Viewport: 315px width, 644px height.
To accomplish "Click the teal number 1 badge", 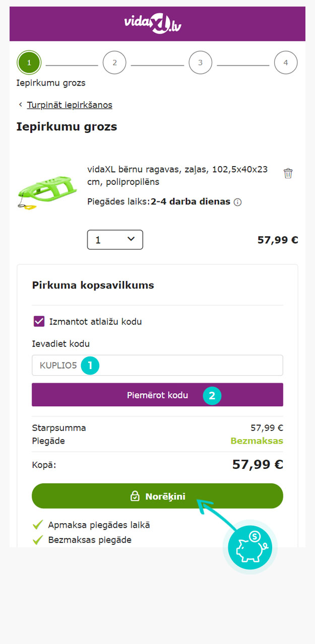I will (x=90, y=366).
